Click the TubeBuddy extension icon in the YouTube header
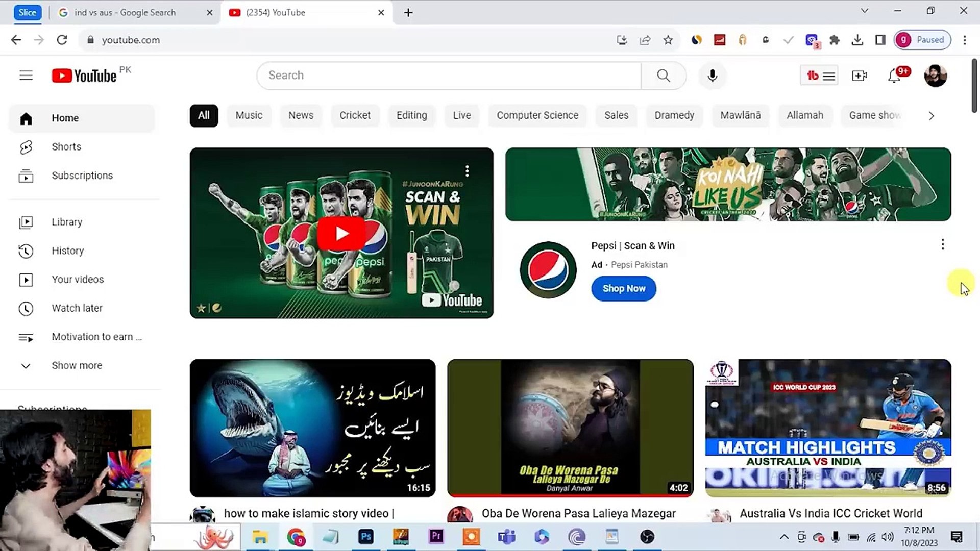The height and width of the screenshot is (551, 980). coord(819,76)
